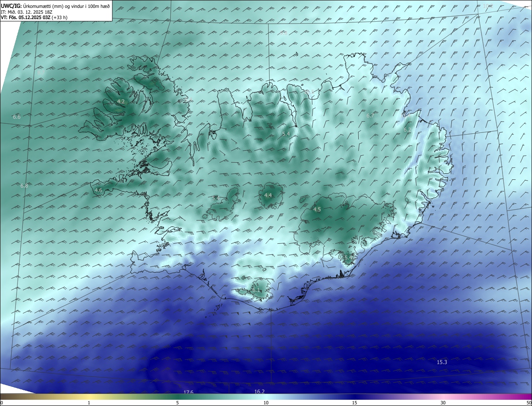Click the 6.2 value label on the map
532x406 pixels.
(407, 130)
